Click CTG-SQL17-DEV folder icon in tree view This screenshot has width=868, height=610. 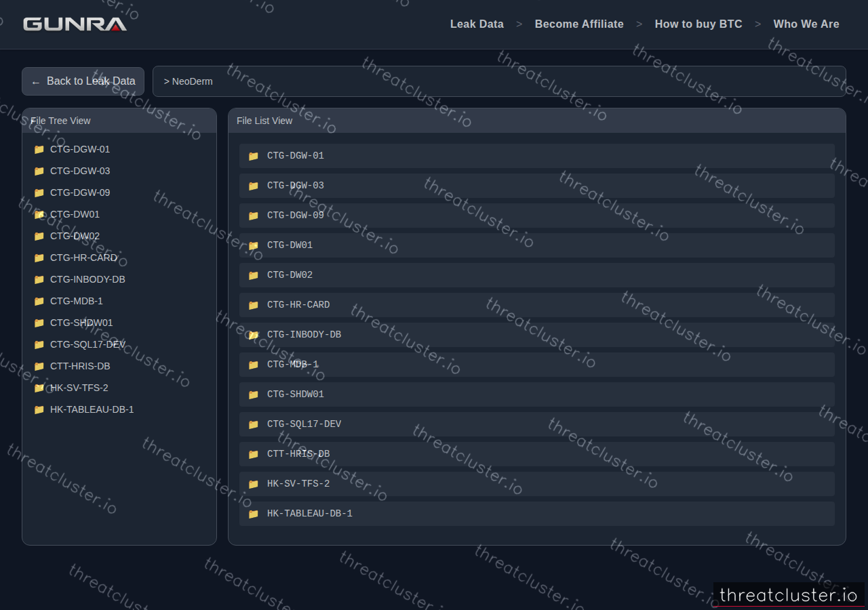[x=39, y=344]
